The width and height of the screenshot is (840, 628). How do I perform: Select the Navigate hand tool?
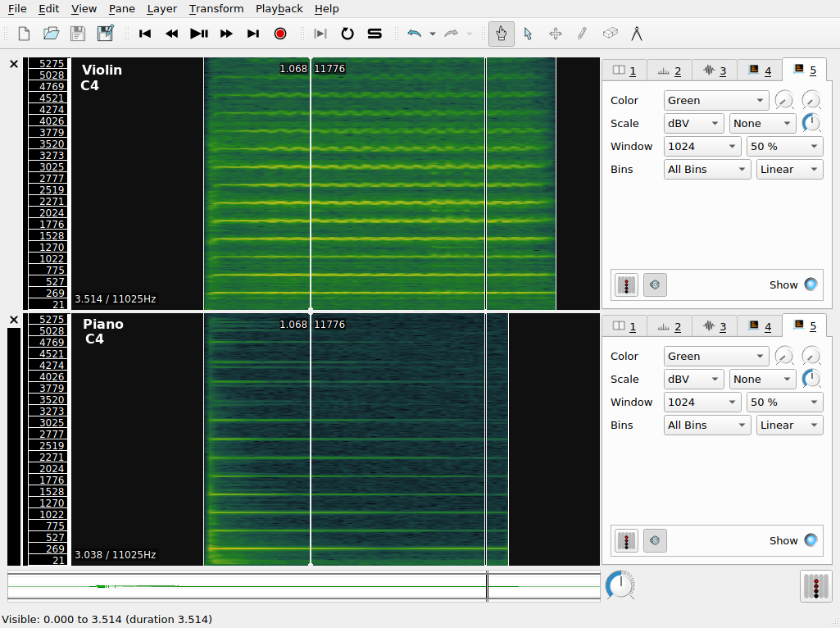(502, 34)
